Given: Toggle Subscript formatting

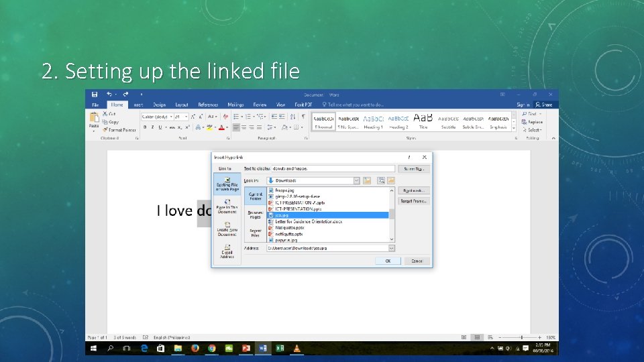Looking at the screenshot, I should tap(180, 127).
